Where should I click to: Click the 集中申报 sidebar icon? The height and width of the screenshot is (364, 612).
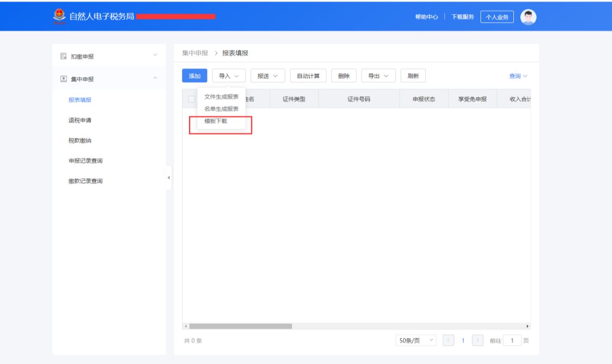tap(63, 79)
